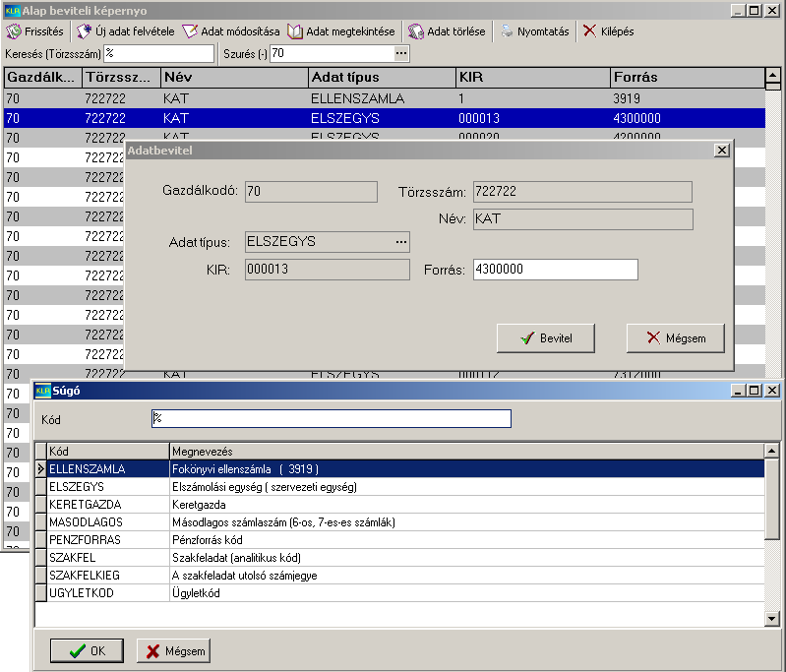This screenshot has width=786, height=672.
Task: Select the PENZFORRAS code row
Action: (x=406, y=539)
